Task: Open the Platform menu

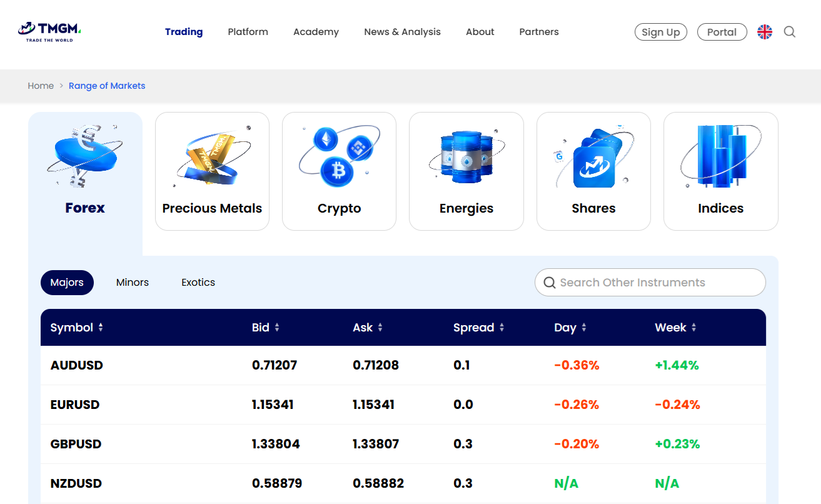Action: (248, 32)
